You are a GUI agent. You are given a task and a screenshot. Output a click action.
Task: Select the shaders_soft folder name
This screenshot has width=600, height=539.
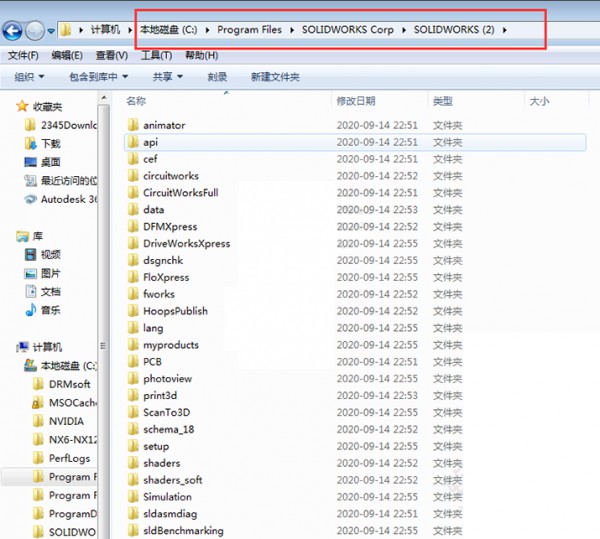coord(173,480)
